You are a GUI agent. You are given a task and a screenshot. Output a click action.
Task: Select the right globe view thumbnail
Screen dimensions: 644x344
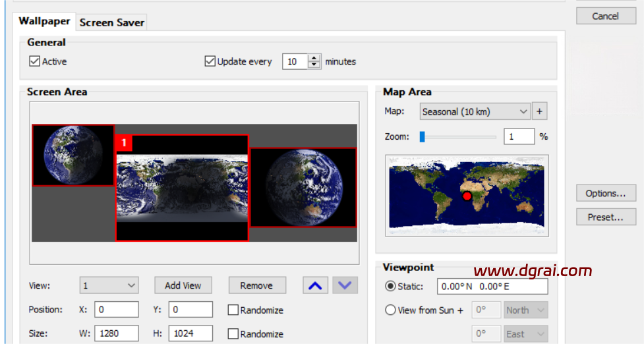coord(303,187)
